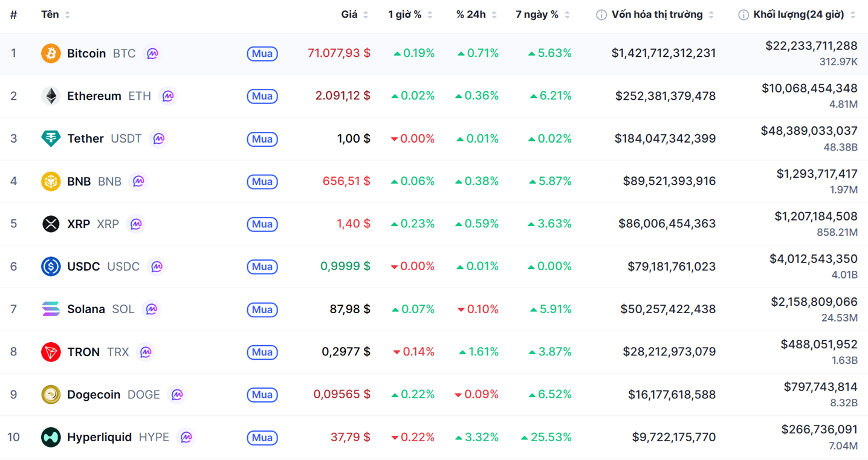Sort by the # rank column
Image resolution: width=868 pixels, height=460 pixels.
tap(13, 15)
